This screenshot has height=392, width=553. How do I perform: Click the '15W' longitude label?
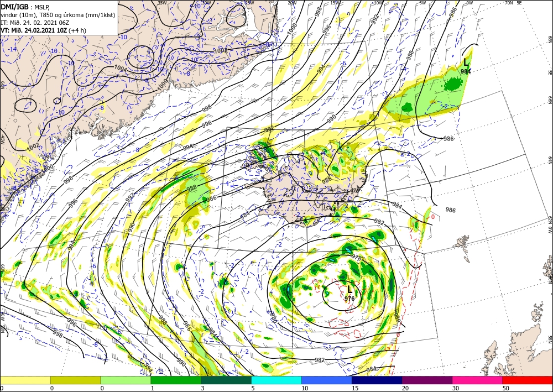click(x=335, y=2)
